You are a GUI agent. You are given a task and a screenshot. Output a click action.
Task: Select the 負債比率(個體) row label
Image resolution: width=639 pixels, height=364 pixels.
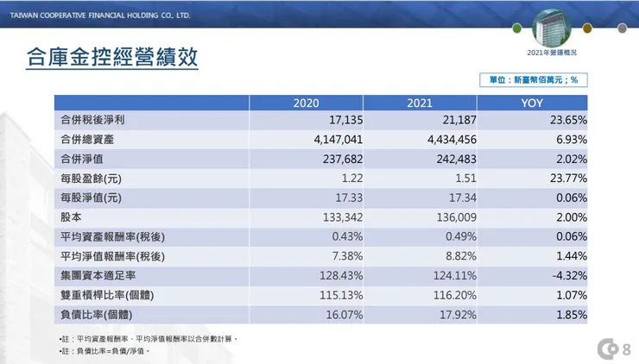pos(97,315)
